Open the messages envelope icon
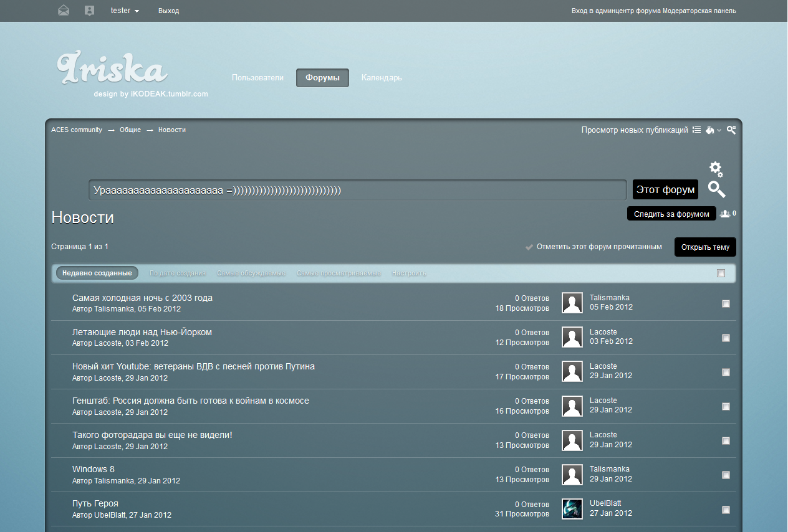Screen dimensions: 788x532 64,11
